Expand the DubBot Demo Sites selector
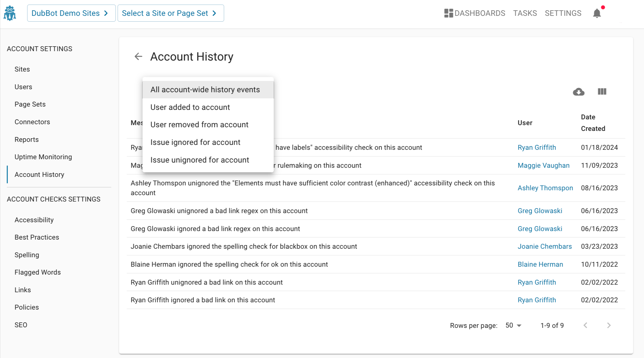 click(71, 13)
